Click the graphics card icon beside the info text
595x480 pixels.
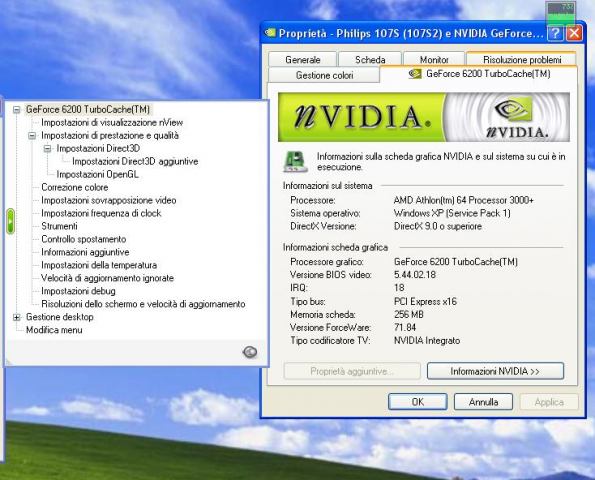(x=295, y=161)
